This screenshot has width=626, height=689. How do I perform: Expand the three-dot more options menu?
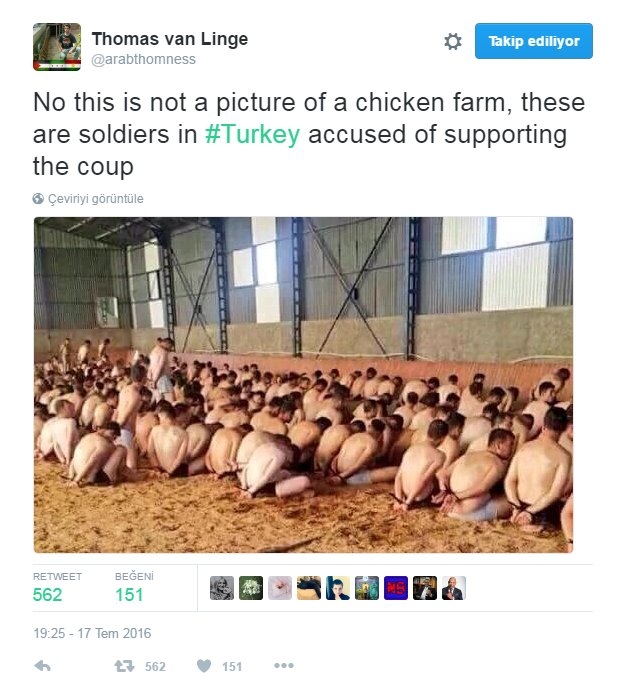coord(284,666)
